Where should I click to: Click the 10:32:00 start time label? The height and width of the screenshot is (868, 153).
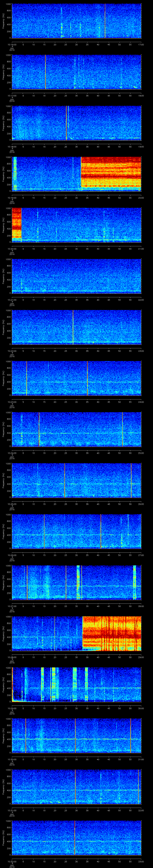click(12, 861)
